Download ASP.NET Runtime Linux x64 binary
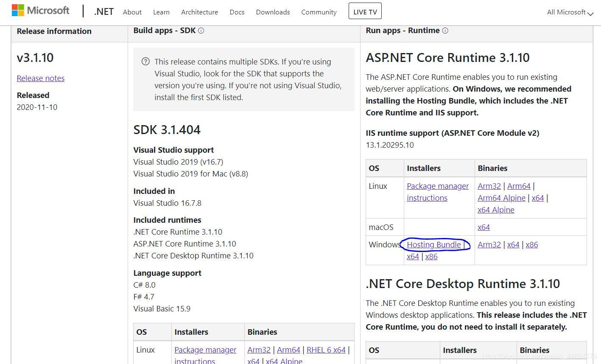 538,198
